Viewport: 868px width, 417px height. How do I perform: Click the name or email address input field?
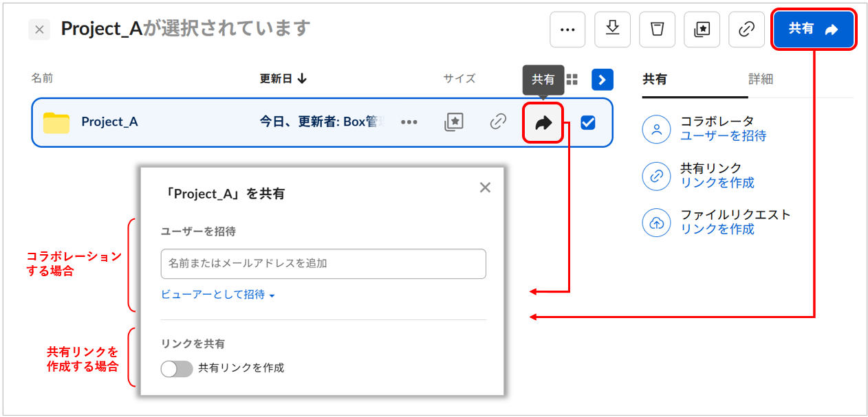[x=323, y=264]
